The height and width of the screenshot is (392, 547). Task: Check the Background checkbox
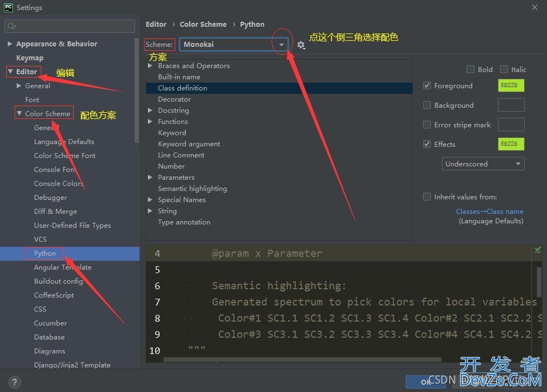426,105
